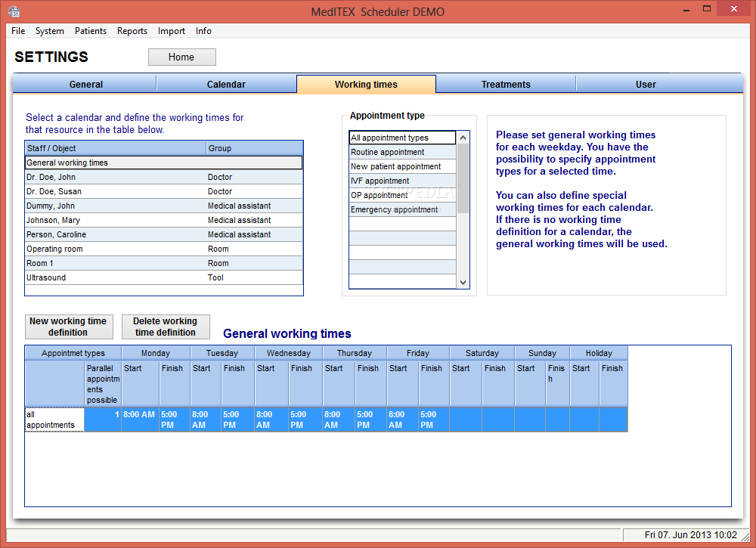Click Thursday finish 5:00 PM cell
The image size is (756, 548).
pyautogui.click(x=370, y=420)
